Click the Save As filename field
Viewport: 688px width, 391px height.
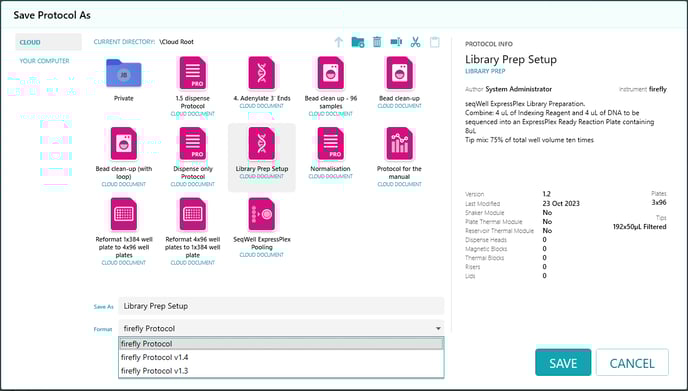[281, 306]
